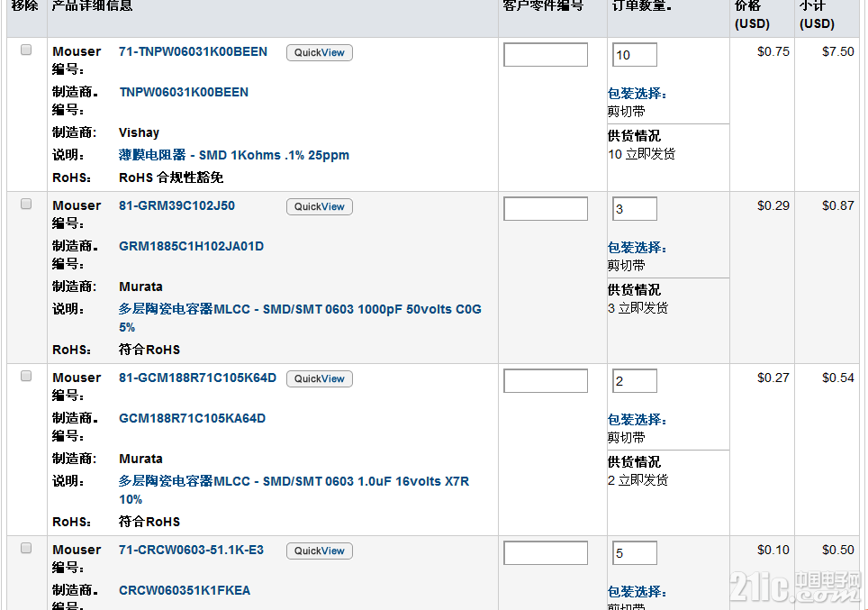Click the subtotal $0.87
The image size is (868, 610).
click(x=838, y=205)
